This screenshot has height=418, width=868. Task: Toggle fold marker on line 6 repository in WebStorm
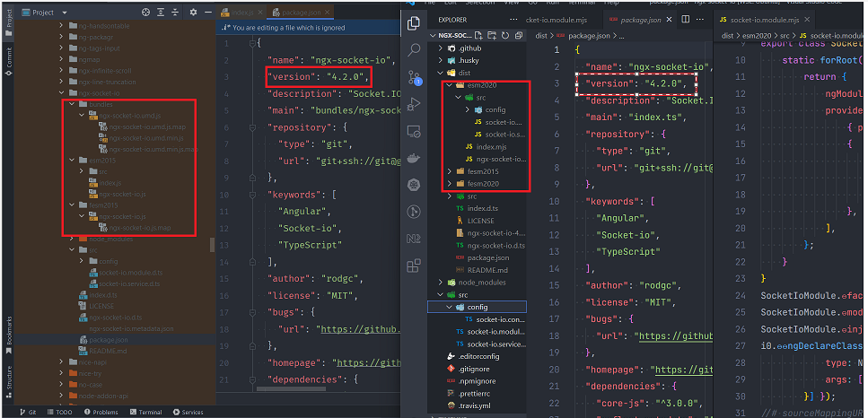pyautogui.click(x=253, y=127)
